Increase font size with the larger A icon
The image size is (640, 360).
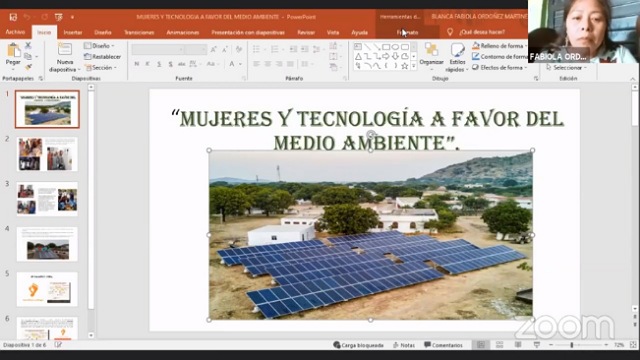click(x=213, y=49)
